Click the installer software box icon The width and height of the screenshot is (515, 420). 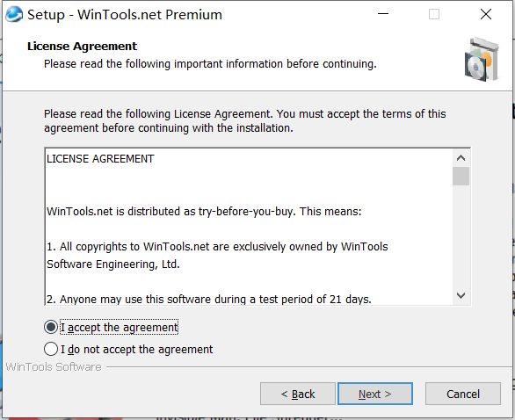click(482, 60)
